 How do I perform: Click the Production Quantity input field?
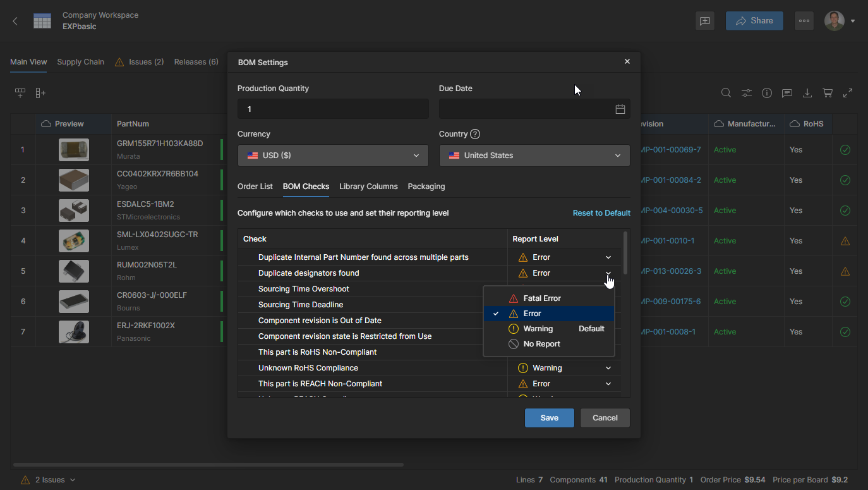point(333,109)
